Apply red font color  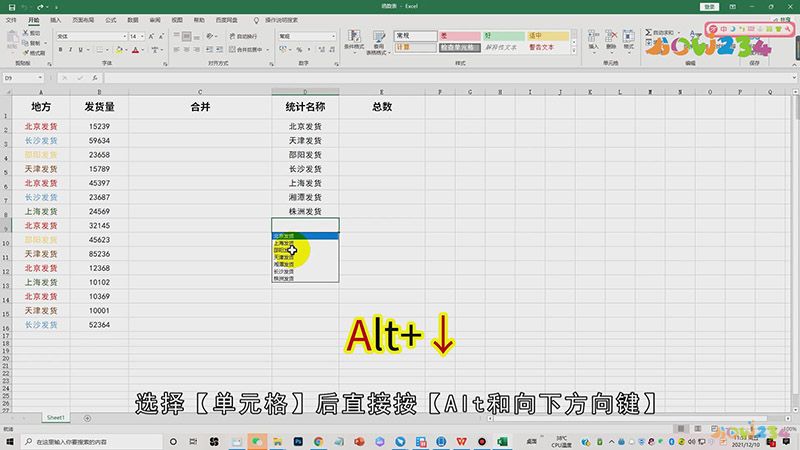tap(135, 50)
